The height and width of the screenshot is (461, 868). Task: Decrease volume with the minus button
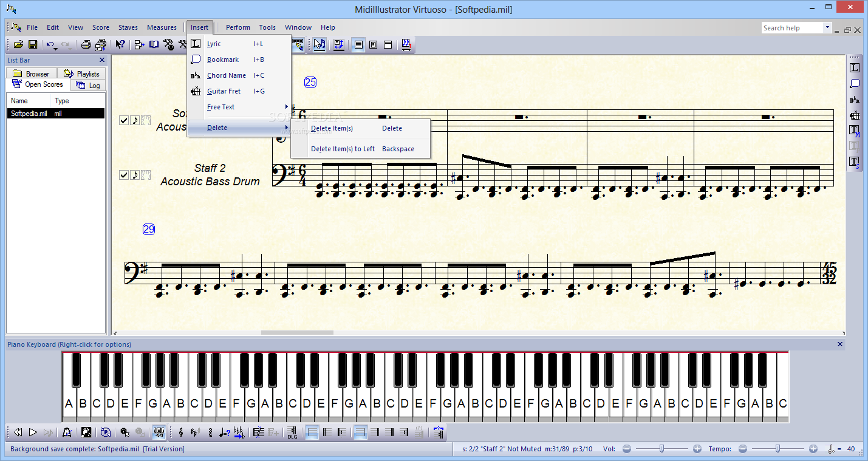coord(627,449)
